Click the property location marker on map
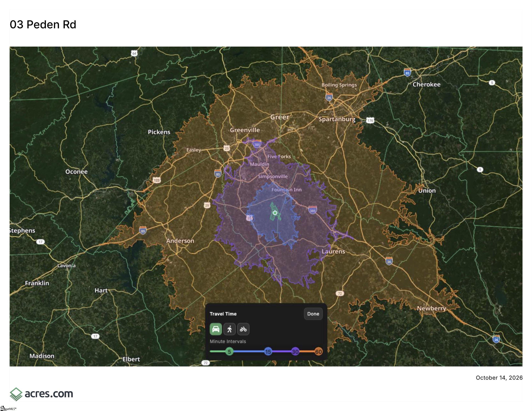 275,213
